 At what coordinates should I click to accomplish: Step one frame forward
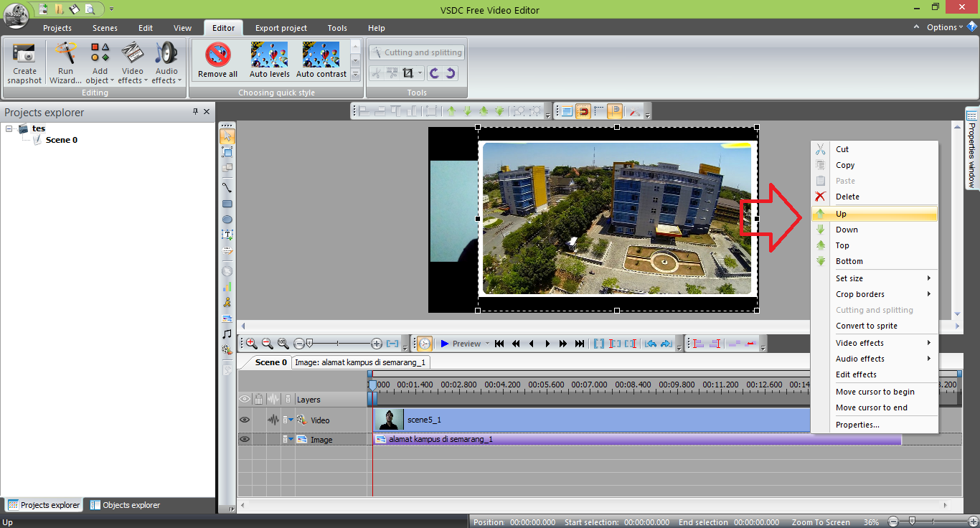point(547,344)
